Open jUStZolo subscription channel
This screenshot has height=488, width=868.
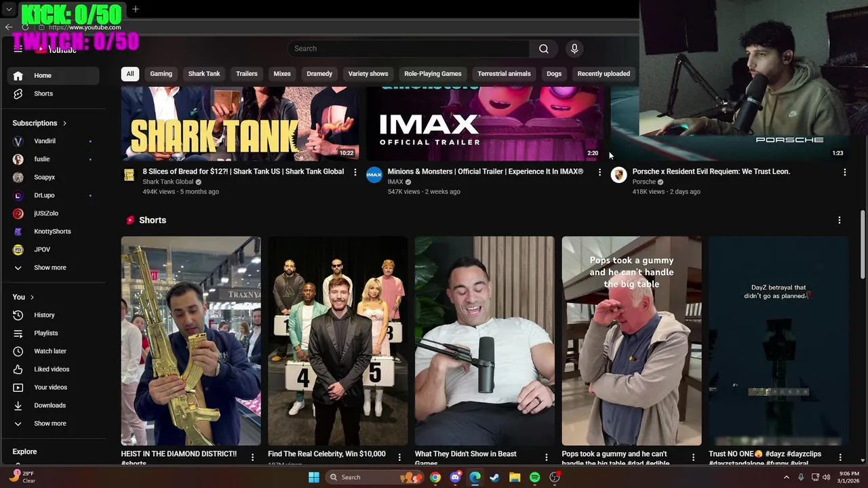(x=53, y=213)
